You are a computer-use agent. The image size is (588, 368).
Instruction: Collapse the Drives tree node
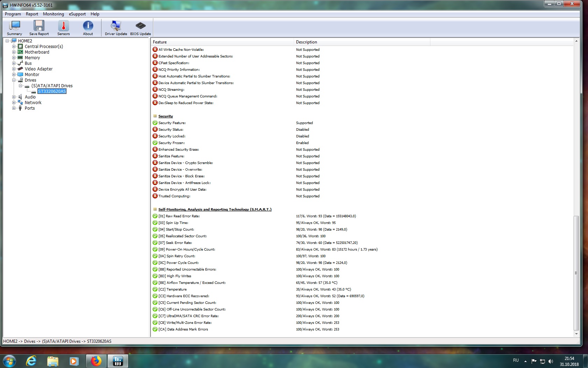pyautogui.click(x=14, y=80)
